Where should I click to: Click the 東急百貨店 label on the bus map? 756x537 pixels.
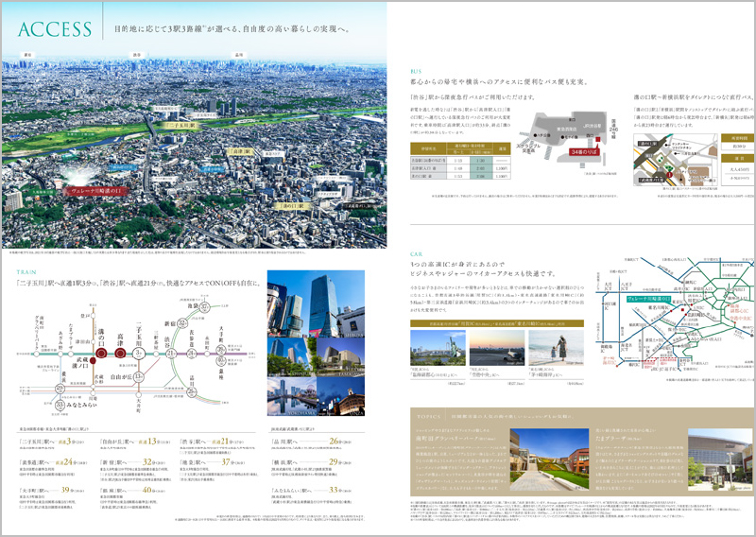click(x=566, y=130)
